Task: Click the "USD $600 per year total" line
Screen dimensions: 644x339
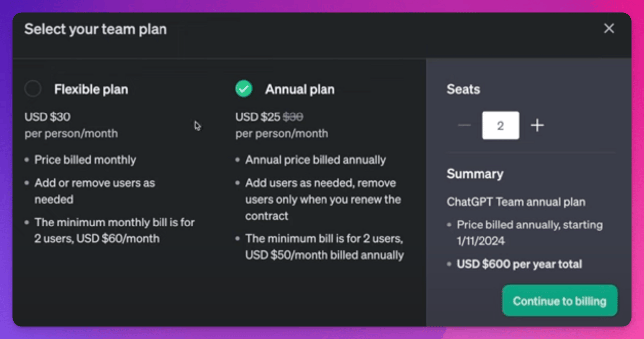Action: pos(519,264)
